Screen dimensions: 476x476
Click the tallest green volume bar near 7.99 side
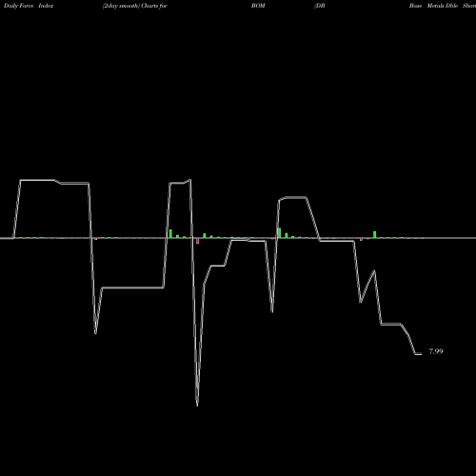coord(375,234)
